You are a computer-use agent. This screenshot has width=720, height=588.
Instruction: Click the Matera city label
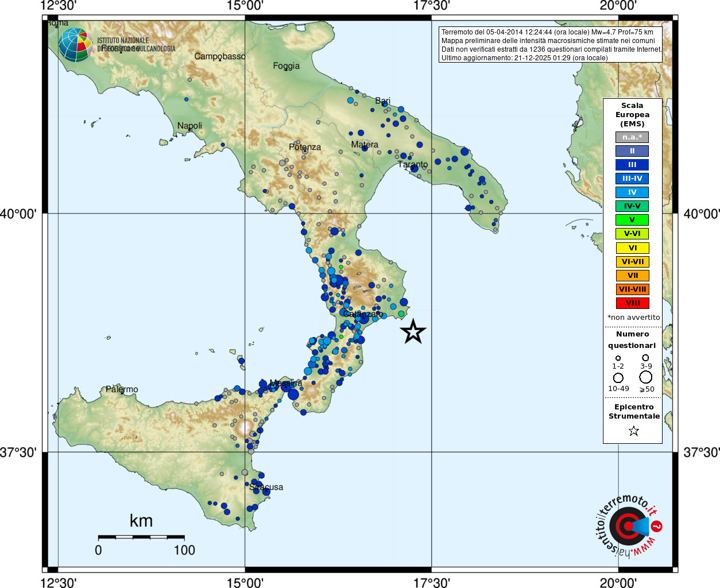point(365,144)
